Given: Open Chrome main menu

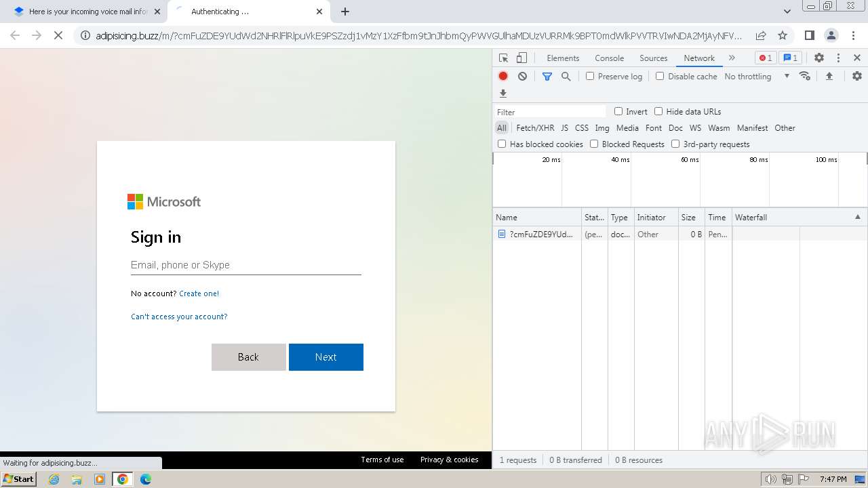Looking at the screenshot, I should [x=852, y=35].
